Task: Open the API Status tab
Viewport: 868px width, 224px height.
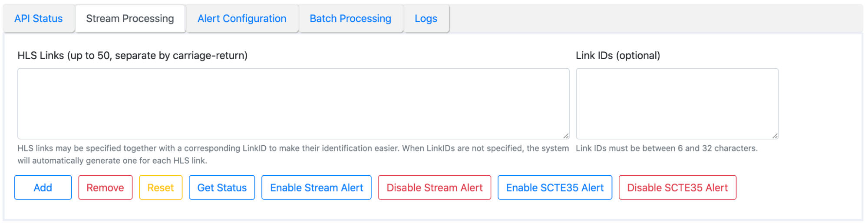Action: 39,19
